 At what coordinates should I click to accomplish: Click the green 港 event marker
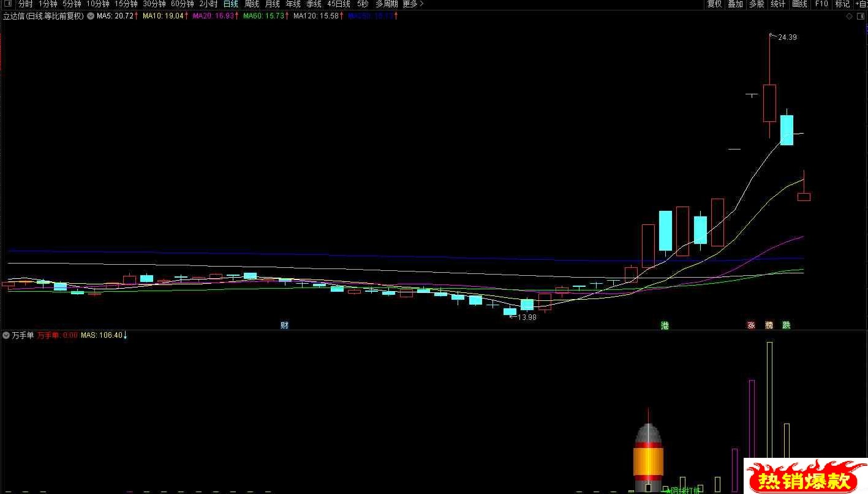click(665, 325)
